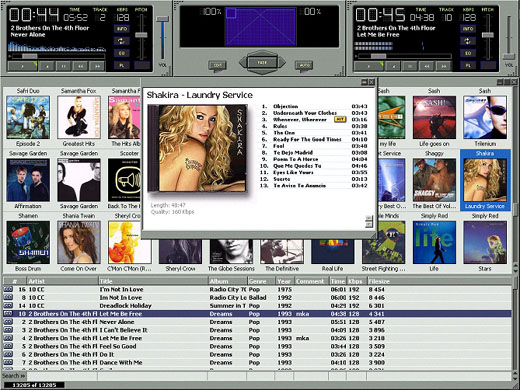Sort the track list by Year column
Image resolution: width=520 pixels, height=390 pixels.
285,281
